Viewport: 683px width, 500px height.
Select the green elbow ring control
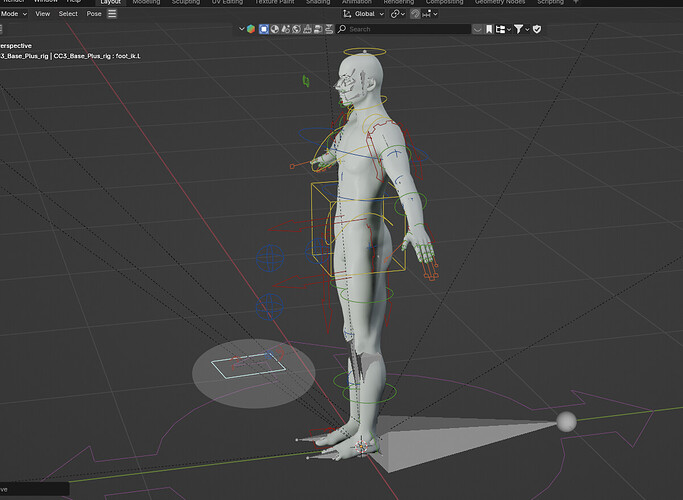coord(411,204)
